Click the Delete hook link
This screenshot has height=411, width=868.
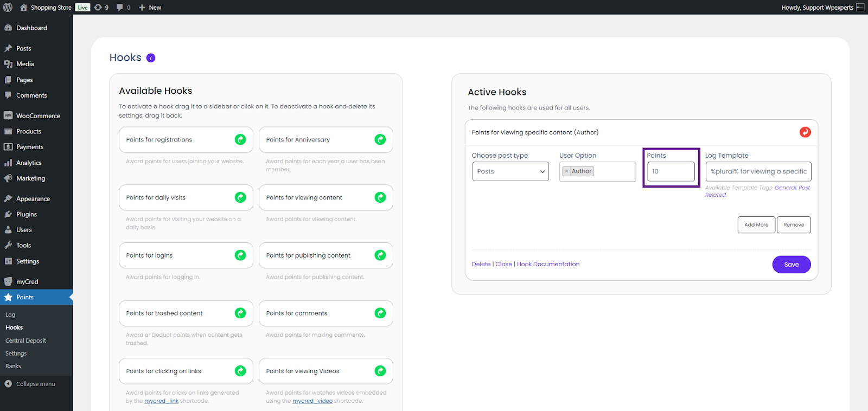(x=481, y=264)
